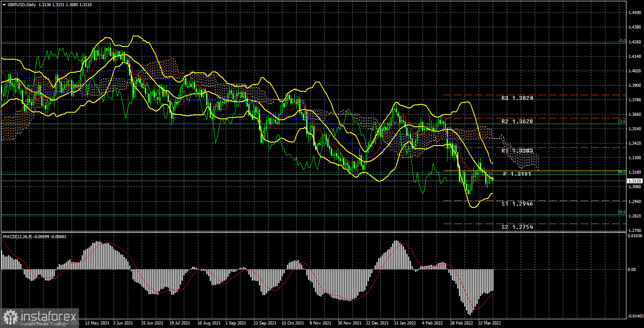Select the R2 1.3628 pivot label
This screenshot has width=644, height=328.
pos(517,121)
